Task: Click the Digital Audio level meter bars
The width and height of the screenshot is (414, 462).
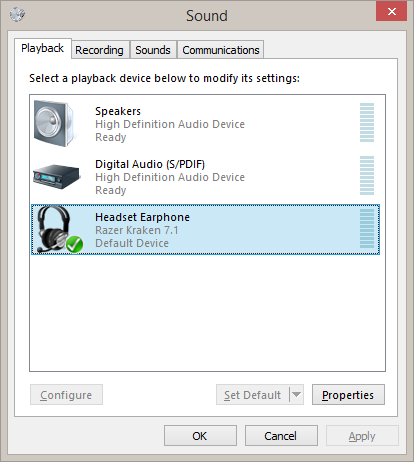Action: tap(367, 175)
